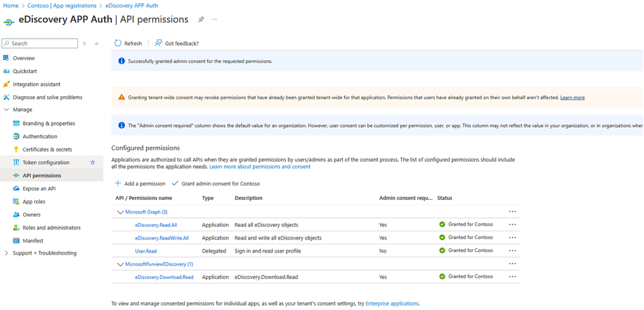
Task: Collapse the sidebar menu with double chevron
Action: 97,44
